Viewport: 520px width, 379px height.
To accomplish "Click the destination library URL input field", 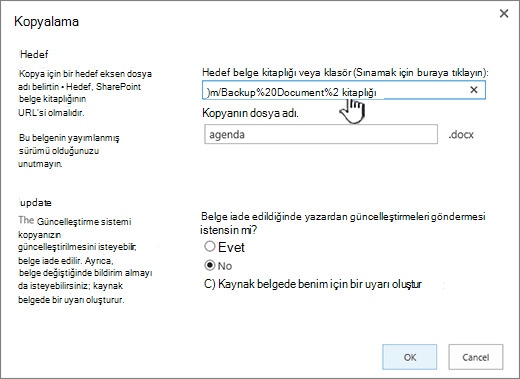I will point(344,90).
